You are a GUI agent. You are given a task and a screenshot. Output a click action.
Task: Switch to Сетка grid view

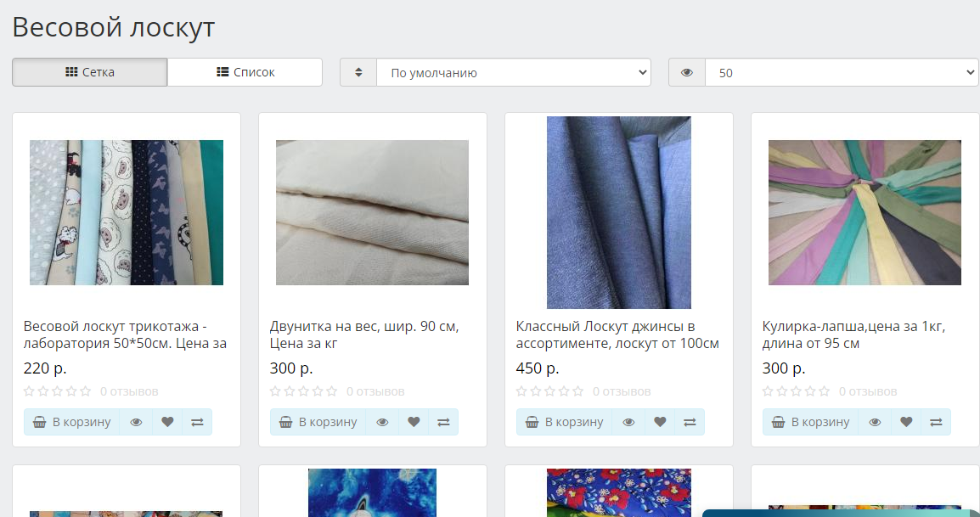pos(89,72)
